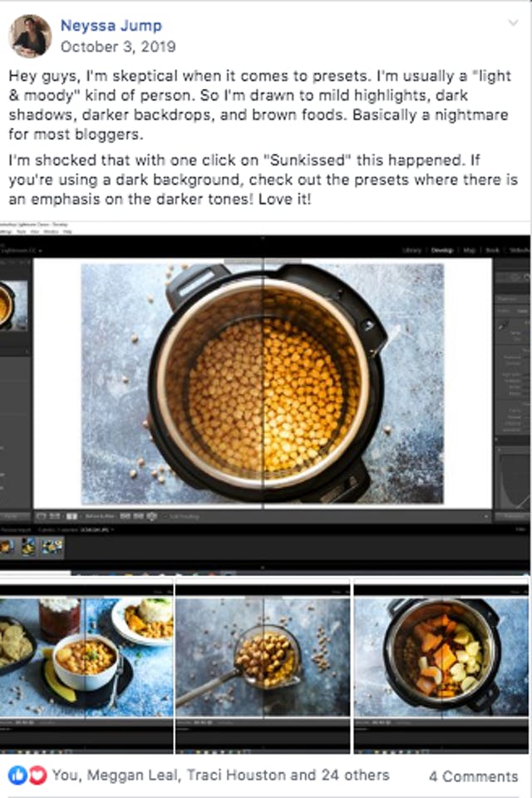Open the 4 Comments link
This screenshot has width=532, height=798.
pos(473,776)
